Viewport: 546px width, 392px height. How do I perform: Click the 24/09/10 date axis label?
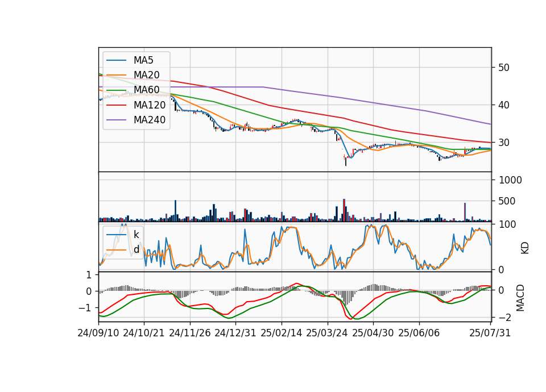[x=98, y=333]
